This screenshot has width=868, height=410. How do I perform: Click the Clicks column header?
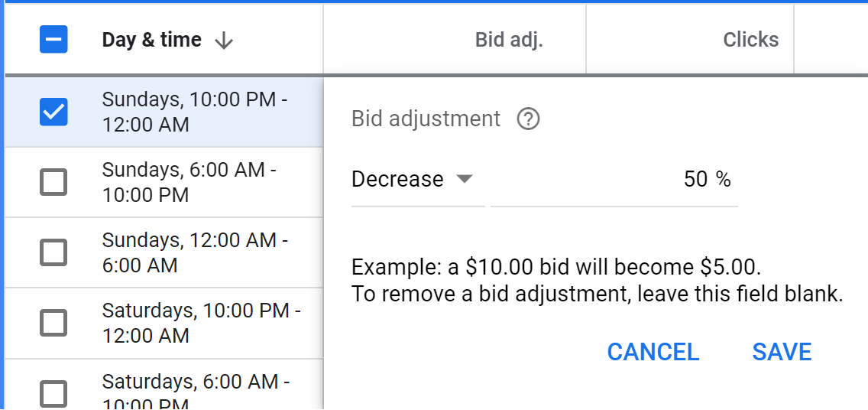point(750,40)
